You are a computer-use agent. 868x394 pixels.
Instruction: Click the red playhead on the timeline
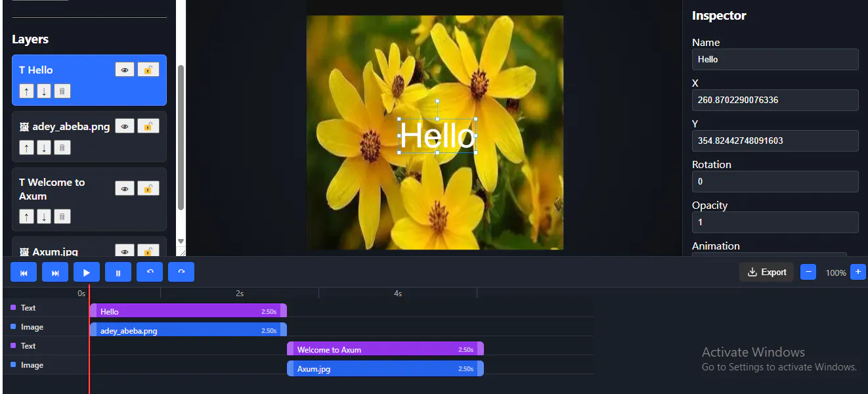pyautogui.click(x=89, y=338)
